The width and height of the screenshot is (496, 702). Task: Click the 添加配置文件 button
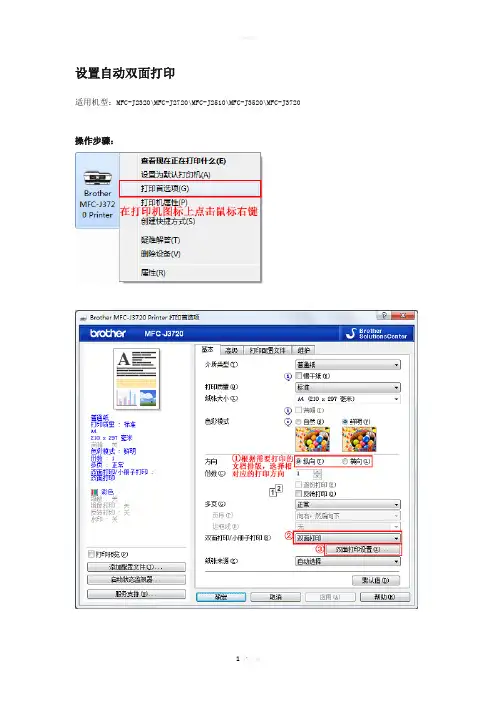point(136,567)
